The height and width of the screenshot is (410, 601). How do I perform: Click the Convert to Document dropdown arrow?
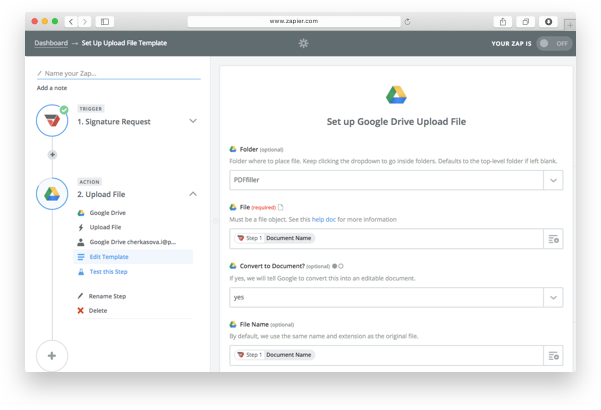553,297
